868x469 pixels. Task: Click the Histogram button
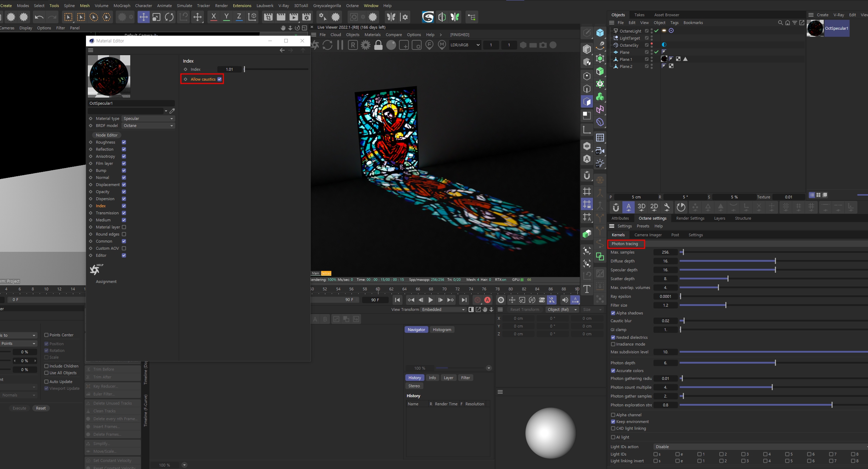442,330
